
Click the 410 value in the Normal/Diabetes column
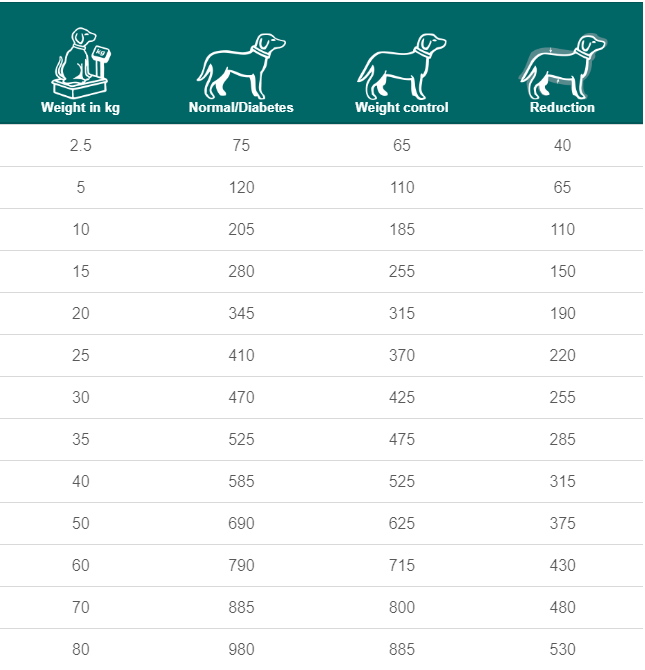coord(242,356)
